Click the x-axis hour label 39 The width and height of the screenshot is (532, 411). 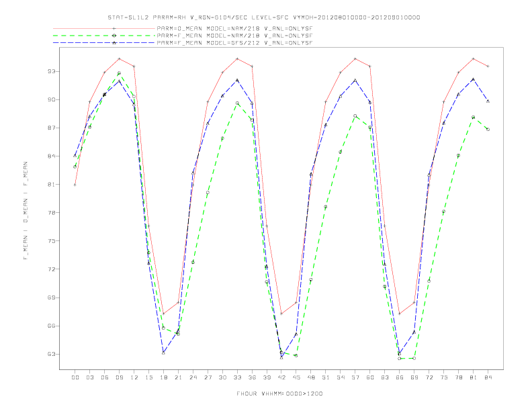[x=267, y=377]
